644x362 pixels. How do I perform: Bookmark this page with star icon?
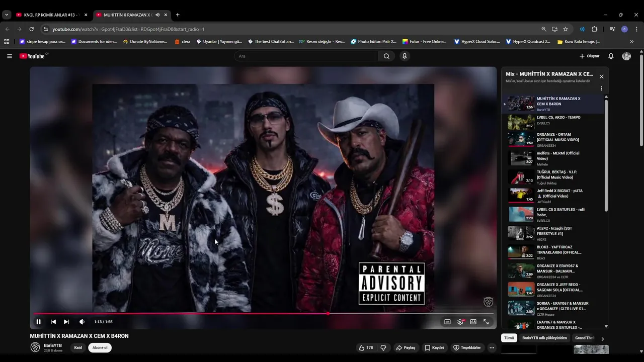566,29
